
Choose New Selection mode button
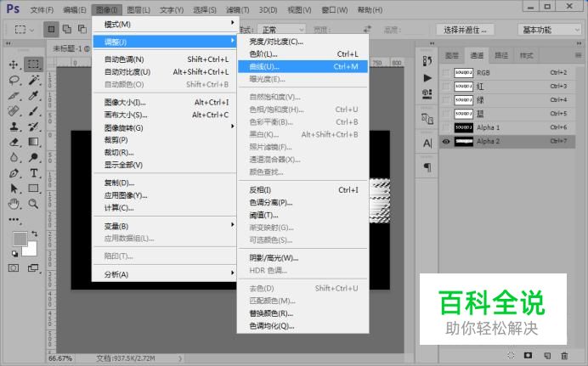point(51,29)
